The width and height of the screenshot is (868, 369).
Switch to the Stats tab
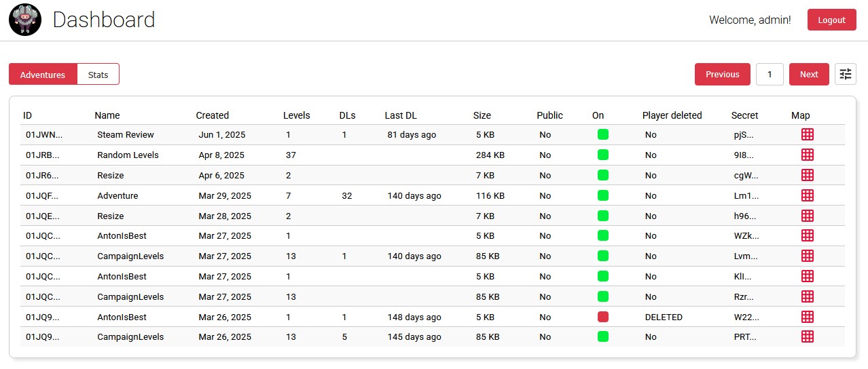[98, 75]
